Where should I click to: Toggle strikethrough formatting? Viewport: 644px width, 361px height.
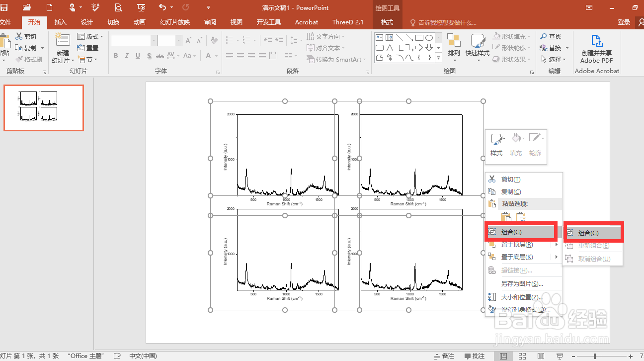click(160, 56)
